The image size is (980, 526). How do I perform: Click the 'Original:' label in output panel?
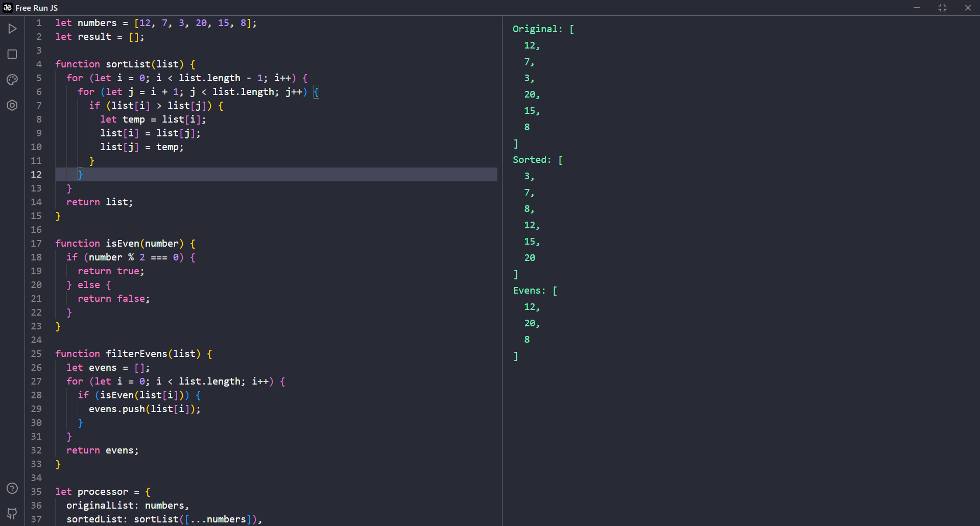pos(537,29)
